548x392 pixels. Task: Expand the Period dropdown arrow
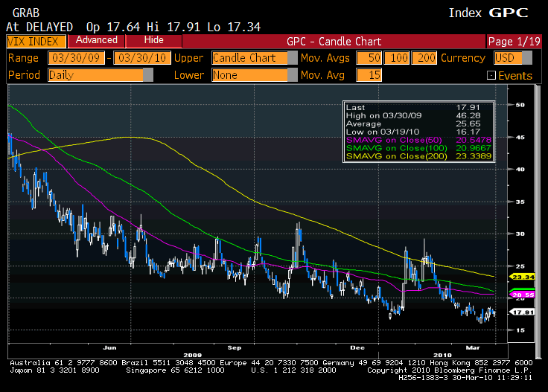click(x=148, y=75)
